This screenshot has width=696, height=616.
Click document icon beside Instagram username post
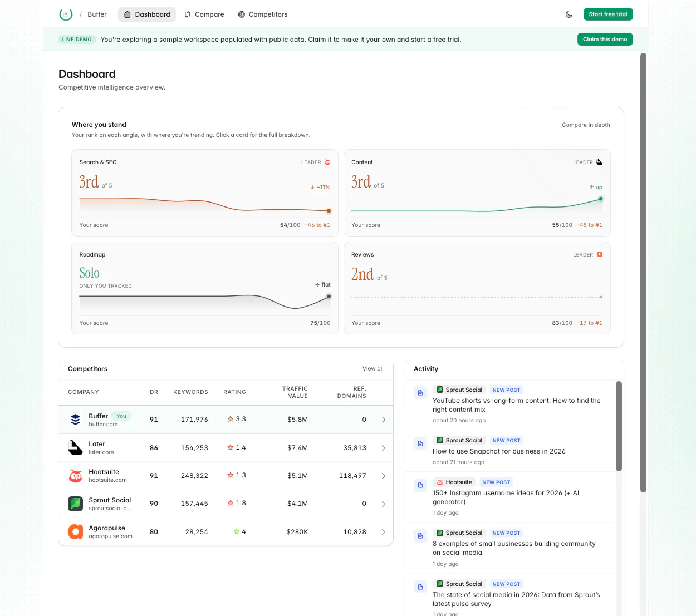(x=420, y=485)
